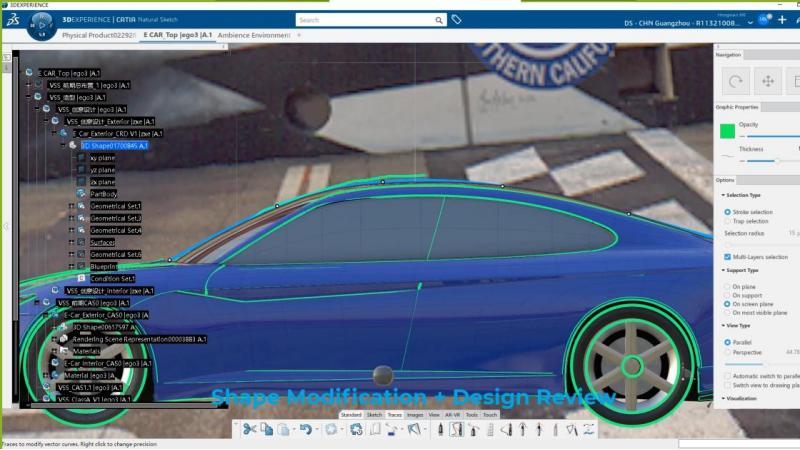Switch to the Traces toolbar tab
The width and height of the screenshot is (800, 450).
point(394,415)
